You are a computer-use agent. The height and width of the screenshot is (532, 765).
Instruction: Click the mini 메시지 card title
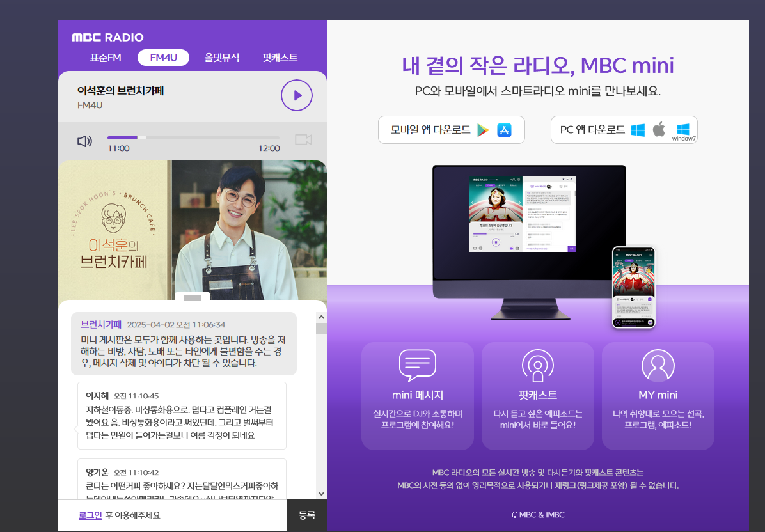click(x=418, y=395)
